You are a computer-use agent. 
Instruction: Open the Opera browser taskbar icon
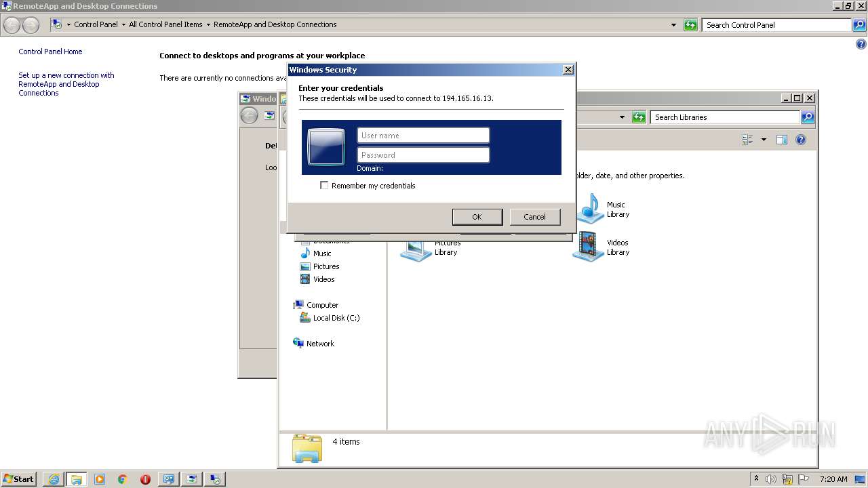pyautogui.click(x=145, y=479)
